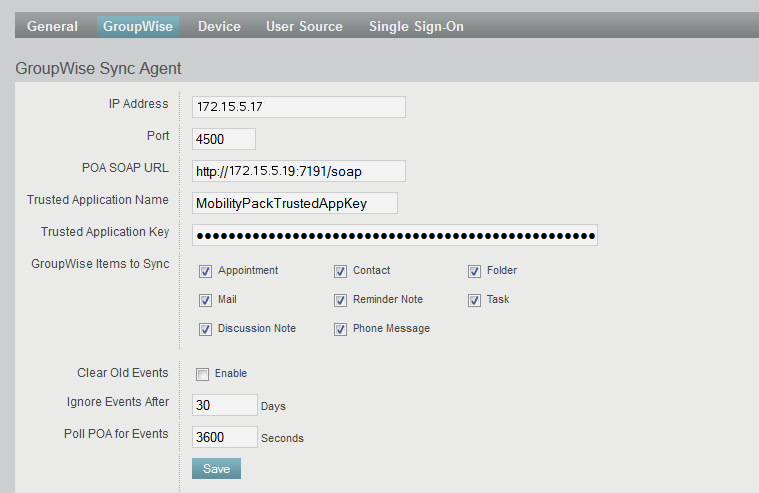The image size is (759, 493).
Task: Click the Poll POA for Events seconds field
Action: 225,437
